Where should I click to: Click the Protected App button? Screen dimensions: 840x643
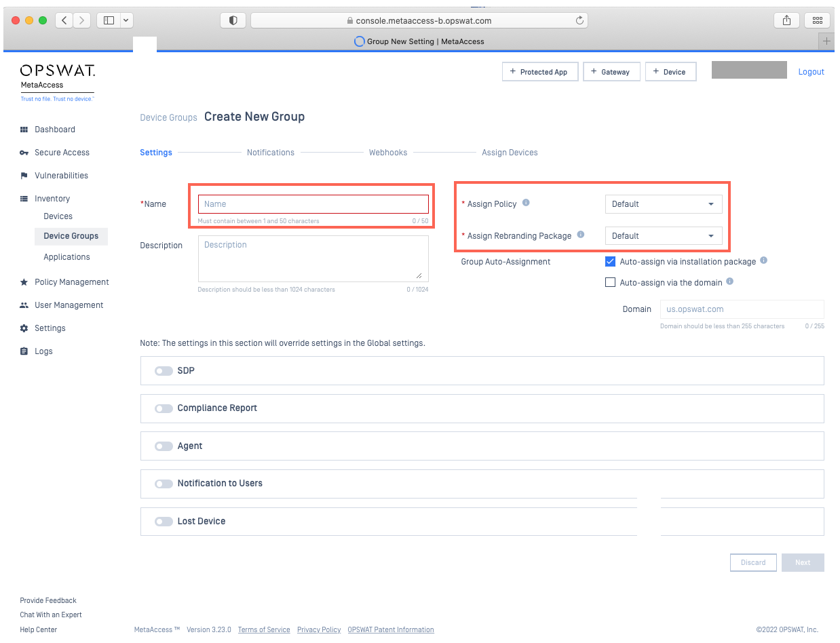[x=540, y=72]
